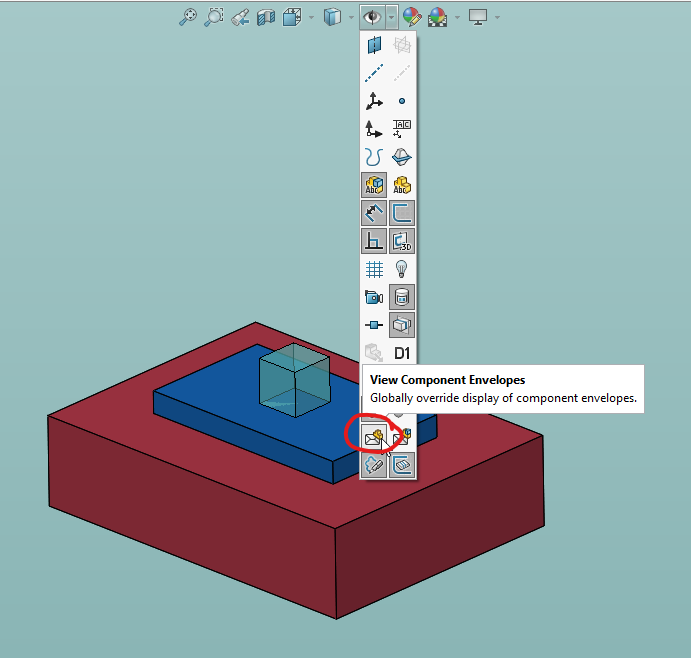Toggle the D1 dimension names icon

click(402, 353)
